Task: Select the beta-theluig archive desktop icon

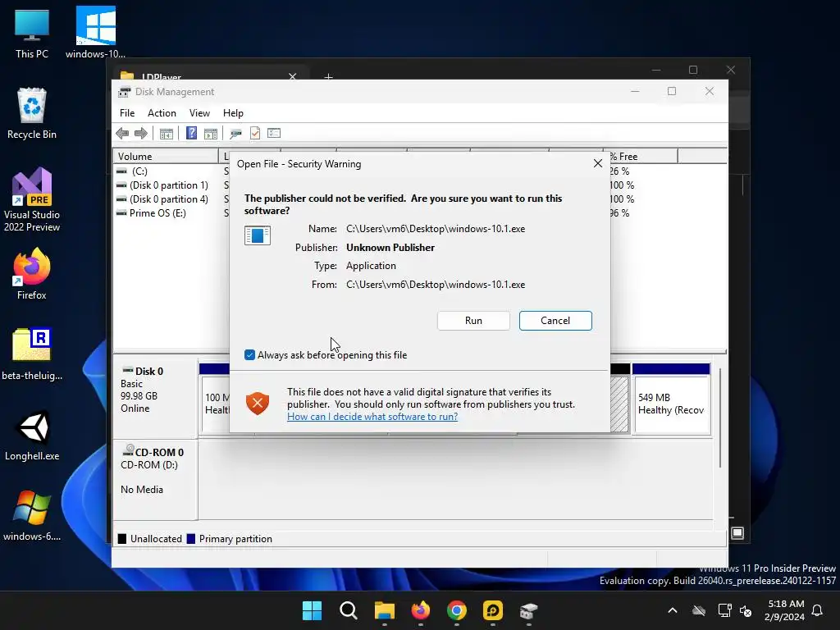Action: tap(32, 354)
